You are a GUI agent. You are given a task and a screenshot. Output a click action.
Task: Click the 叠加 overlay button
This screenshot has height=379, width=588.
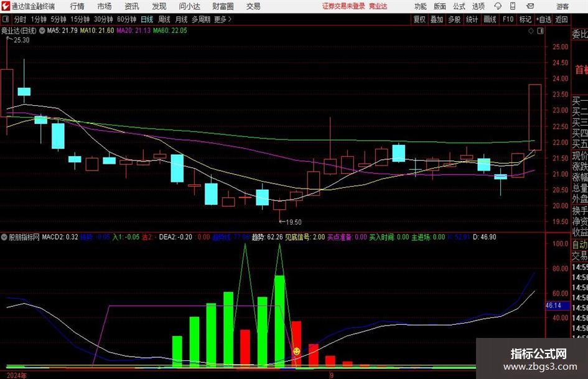pyautogui.click(x=437, y=19)
